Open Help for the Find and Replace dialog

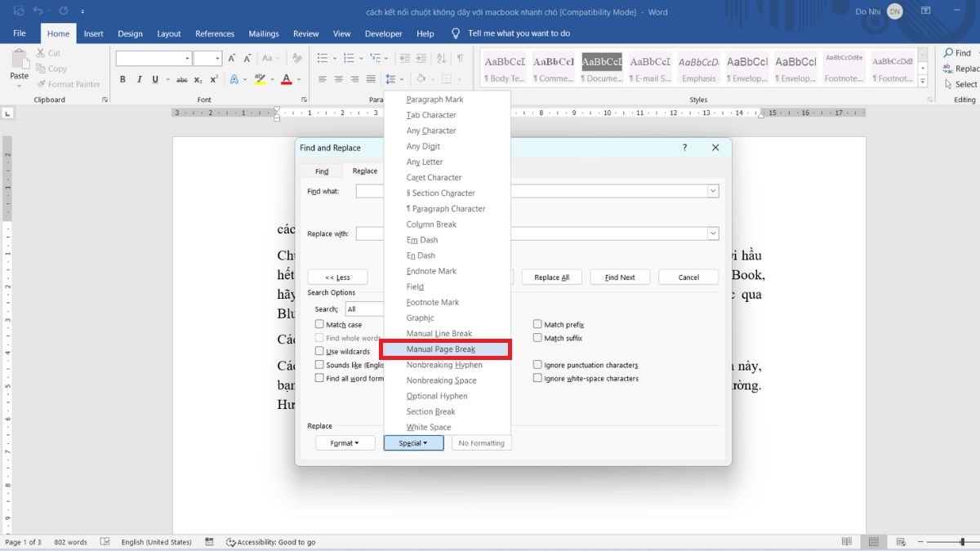click(x=684, y=148)
